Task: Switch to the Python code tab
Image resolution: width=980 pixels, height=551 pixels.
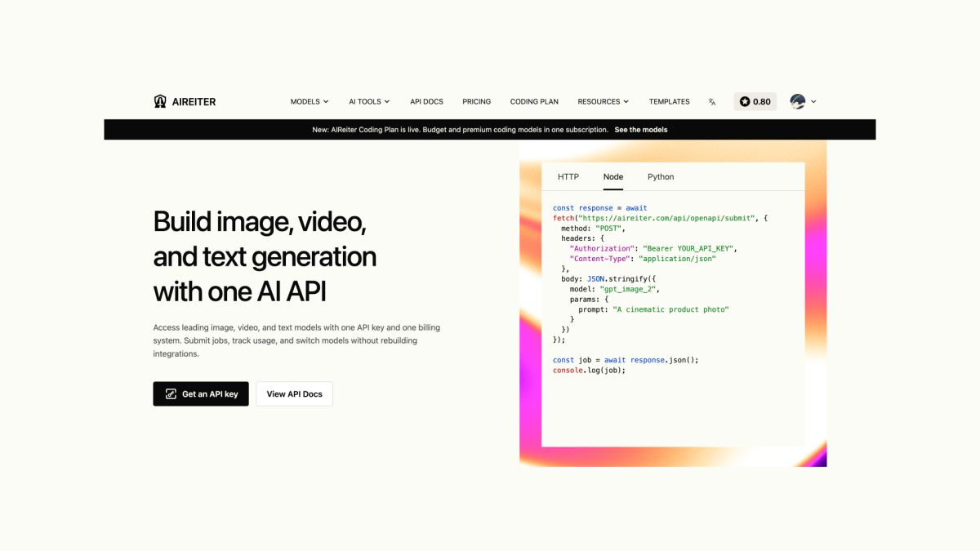Action: pyautogui.click(x=661, y=176)
